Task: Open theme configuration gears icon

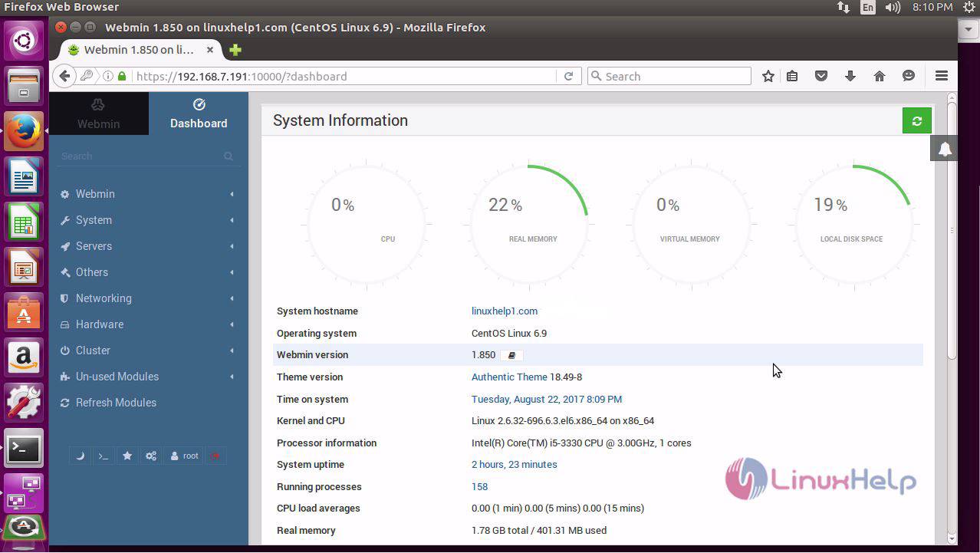Action: [151, 456]
